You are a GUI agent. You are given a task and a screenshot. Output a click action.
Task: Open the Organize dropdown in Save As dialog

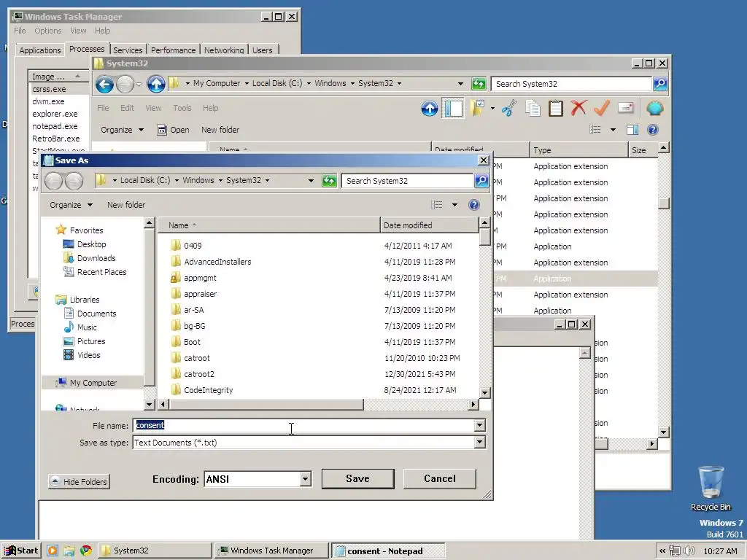(71, 205)
